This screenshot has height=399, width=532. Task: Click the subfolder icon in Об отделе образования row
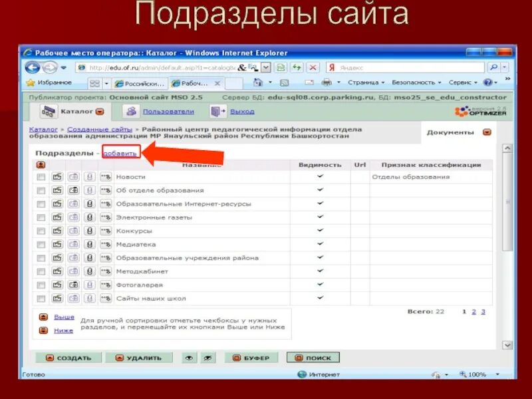coord(74,190)
